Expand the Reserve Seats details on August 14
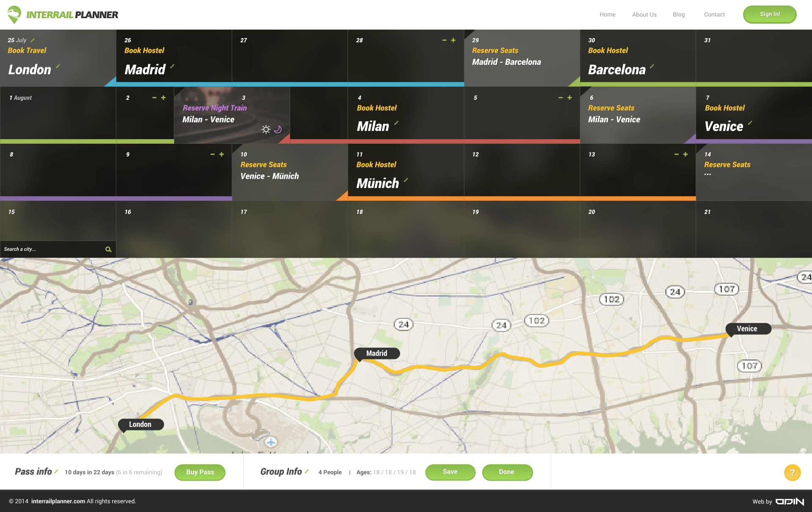 [708, 174]
